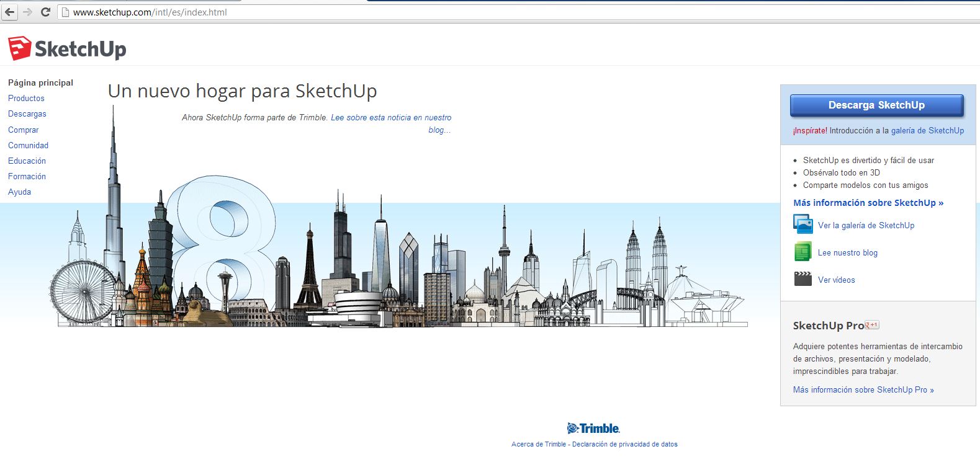The width and height of the screenshot is (980, 467).
Task: Click the SketchUp Pro heading text
Action: click(x=828, y=326)
